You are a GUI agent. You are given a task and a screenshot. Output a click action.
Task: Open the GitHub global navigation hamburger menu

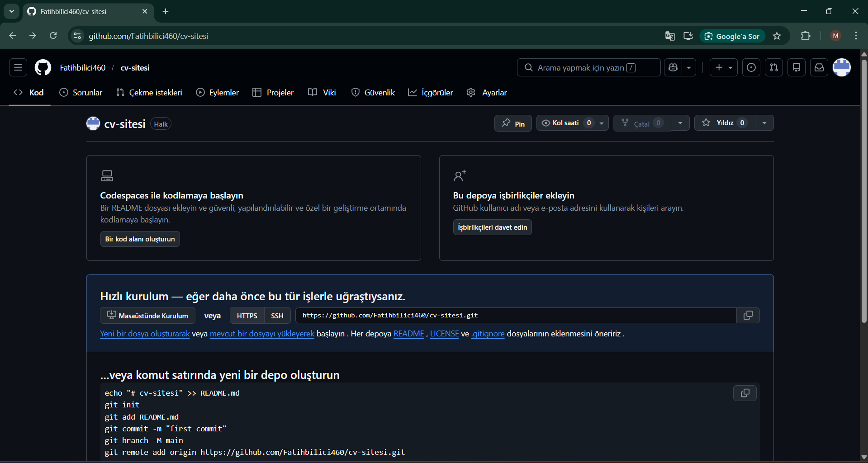(x=18, y=67)
